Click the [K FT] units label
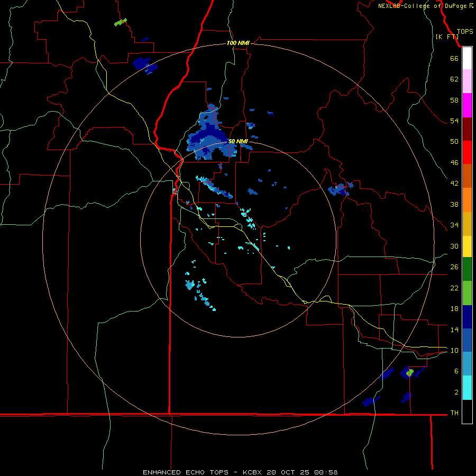 (x=447, y=36)
